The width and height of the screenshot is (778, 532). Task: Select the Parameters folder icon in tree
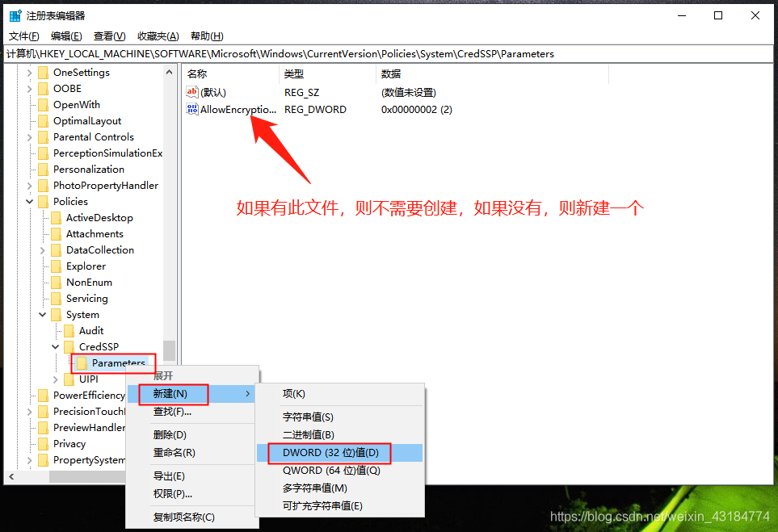pos(82,363)
